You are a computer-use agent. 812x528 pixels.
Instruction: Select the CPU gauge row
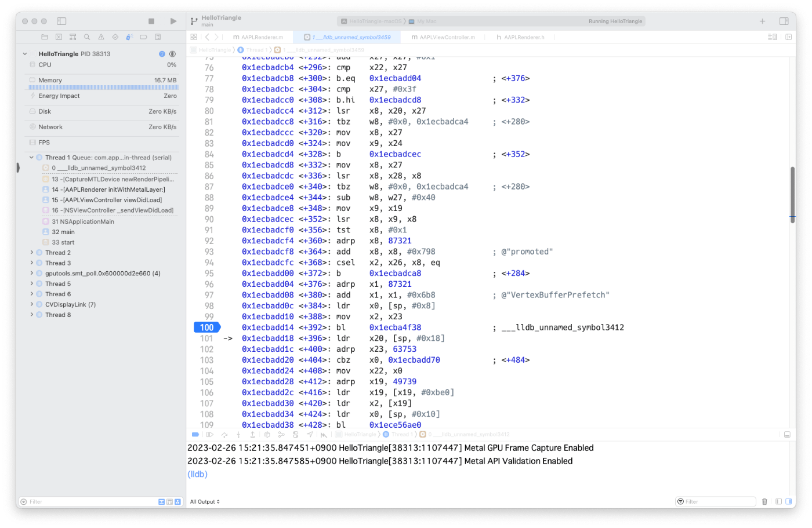(103, 65)
